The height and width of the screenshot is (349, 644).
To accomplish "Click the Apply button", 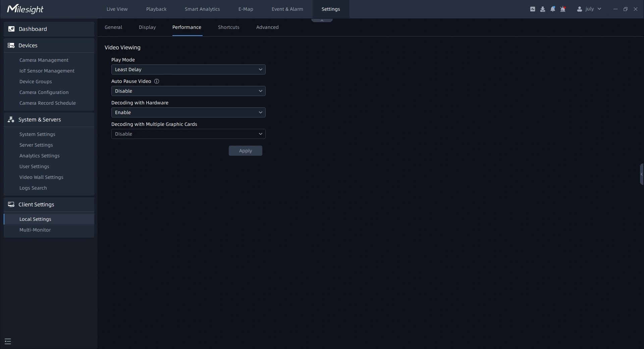I will [x=246, y=151].
